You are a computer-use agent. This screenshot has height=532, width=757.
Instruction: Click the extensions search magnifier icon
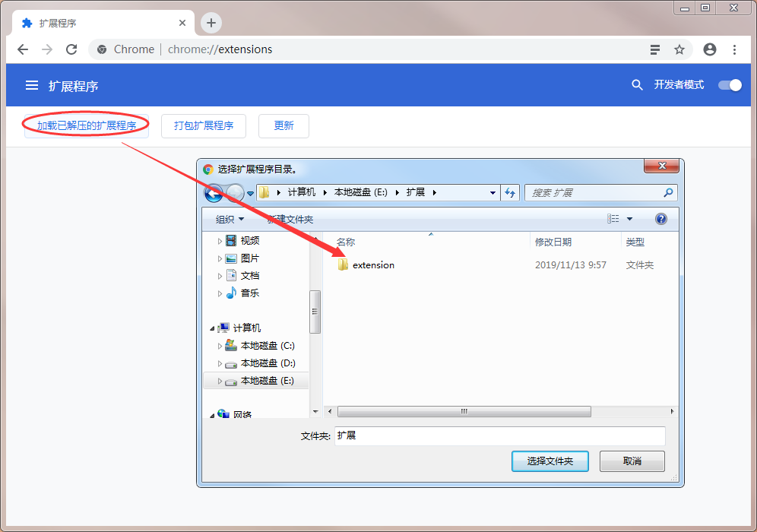coord(637,85)
